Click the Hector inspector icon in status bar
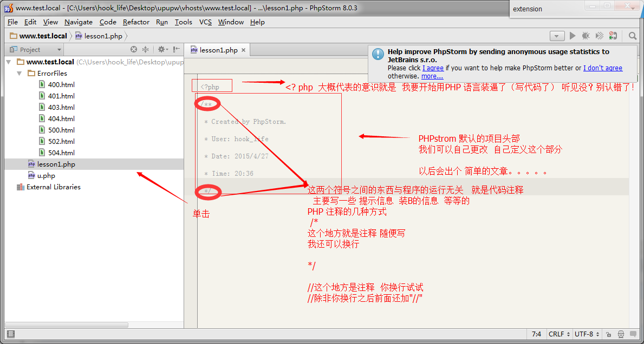This screenshot has width=644, height=344. [x=621, y=335]
